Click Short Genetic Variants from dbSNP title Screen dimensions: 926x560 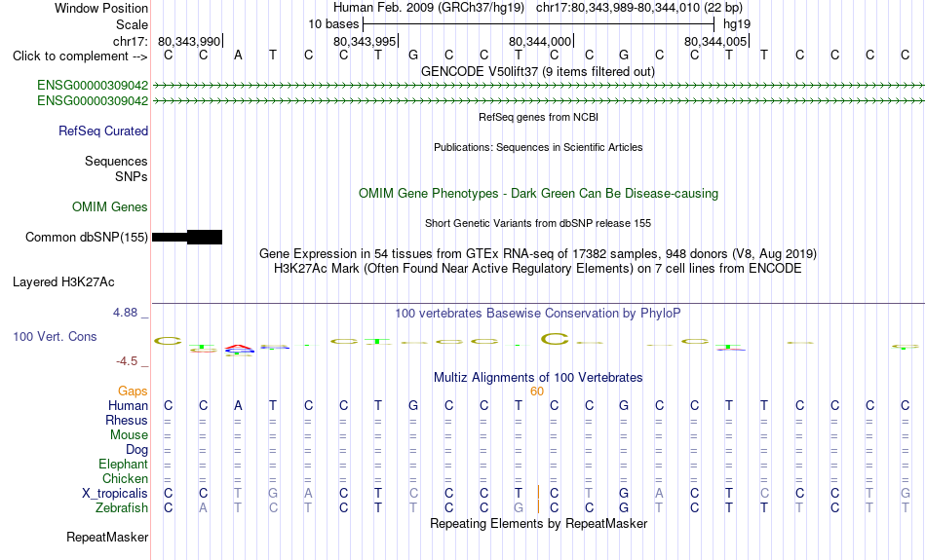click(538, 223)
